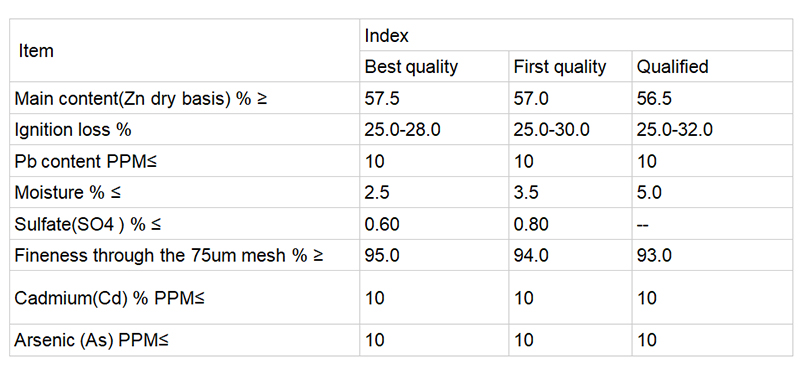
Task: Click the Main content(Zn dry basis) row label
Action: coord(185,98)
